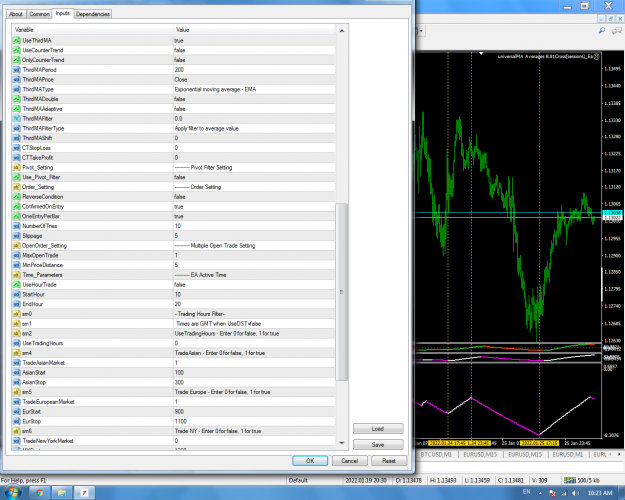Click the ThirdMAShift row's integer icon
The width and height of the screenshot is (625, 500).
click(16, 138)
